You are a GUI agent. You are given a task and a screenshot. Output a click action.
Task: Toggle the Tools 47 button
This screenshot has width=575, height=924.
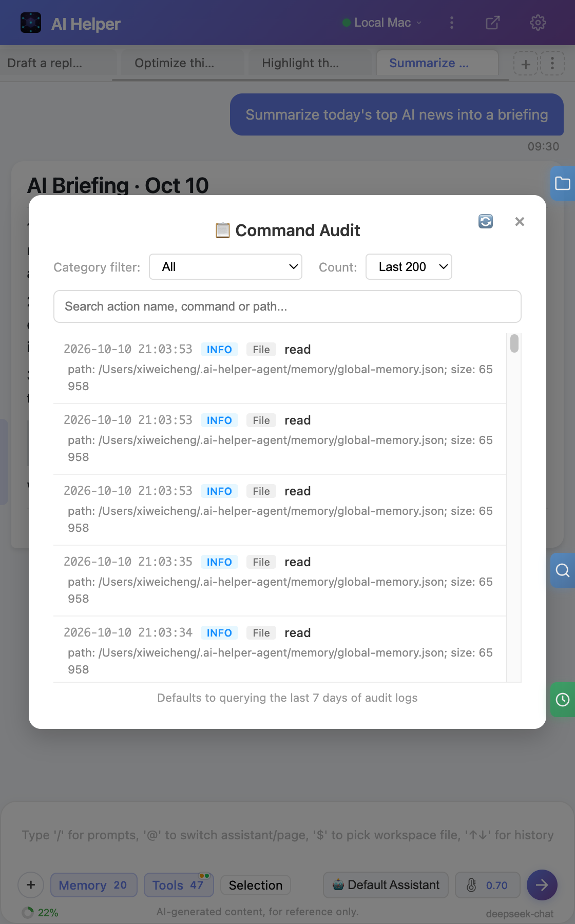(179, 885)
